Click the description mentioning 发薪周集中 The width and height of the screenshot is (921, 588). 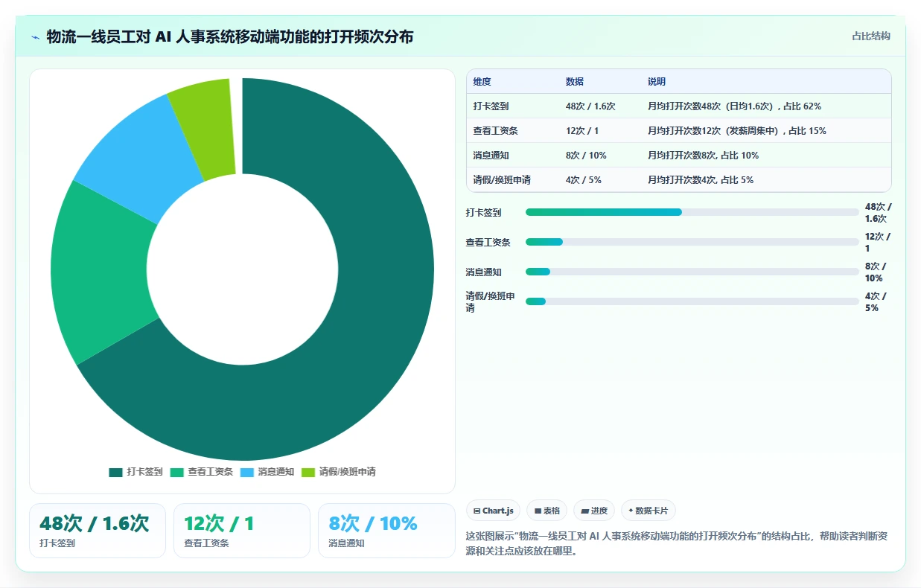(737, 131)
